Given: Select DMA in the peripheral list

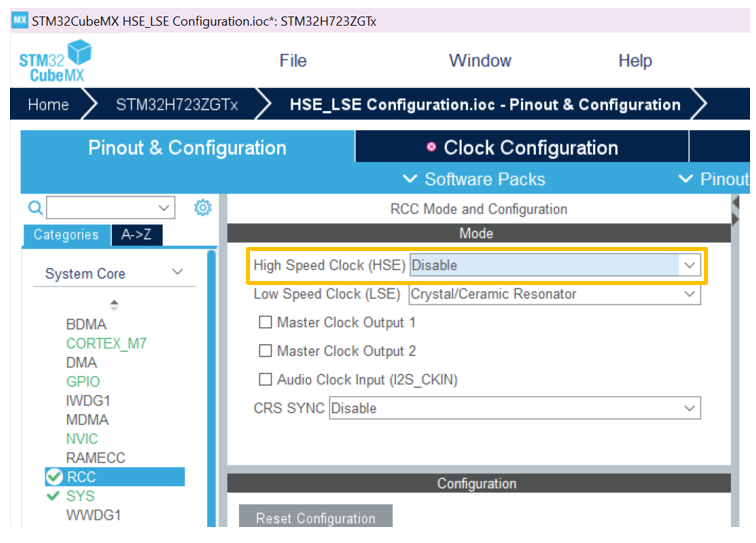Looking at the screenshot, I should pos(81,362).
